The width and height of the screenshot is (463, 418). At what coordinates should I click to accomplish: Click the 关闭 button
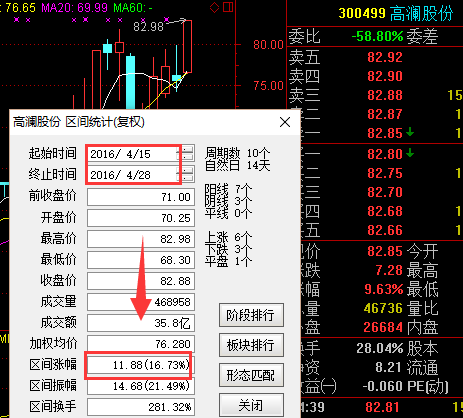pyautogui.click(x=251, y=405)
